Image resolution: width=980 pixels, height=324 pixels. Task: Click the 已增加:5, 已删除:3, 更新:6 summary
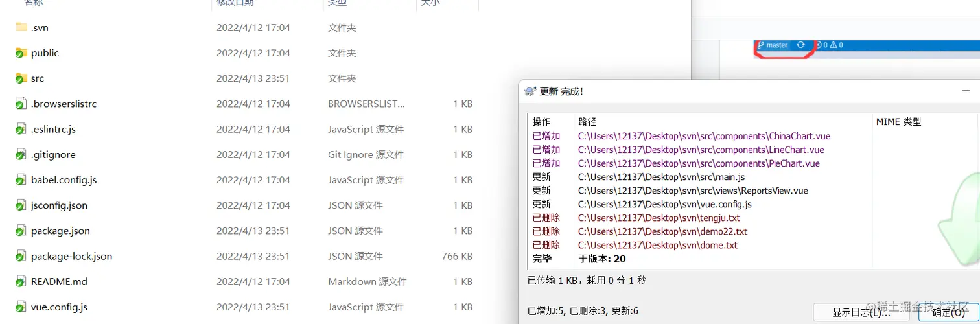[x=583, y=311]
